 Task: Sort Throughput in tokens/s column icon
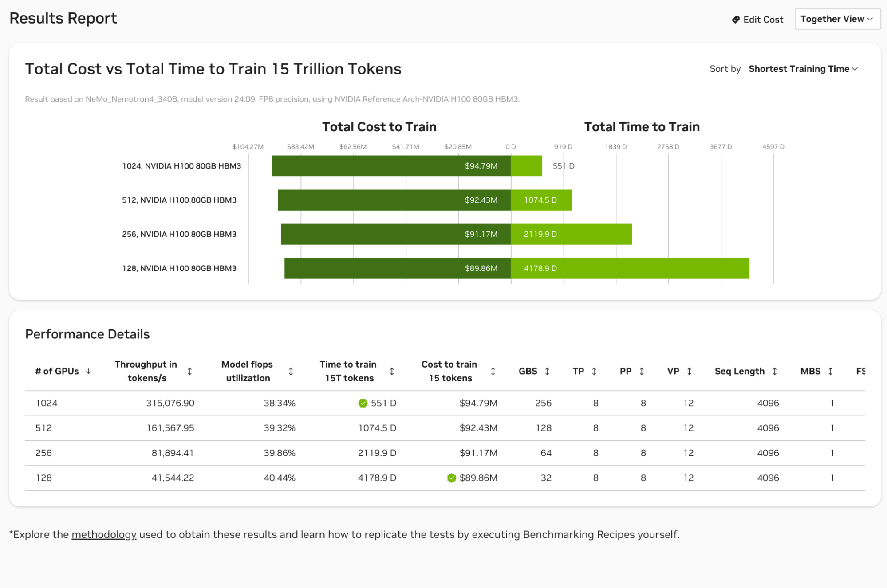point(189,371)
